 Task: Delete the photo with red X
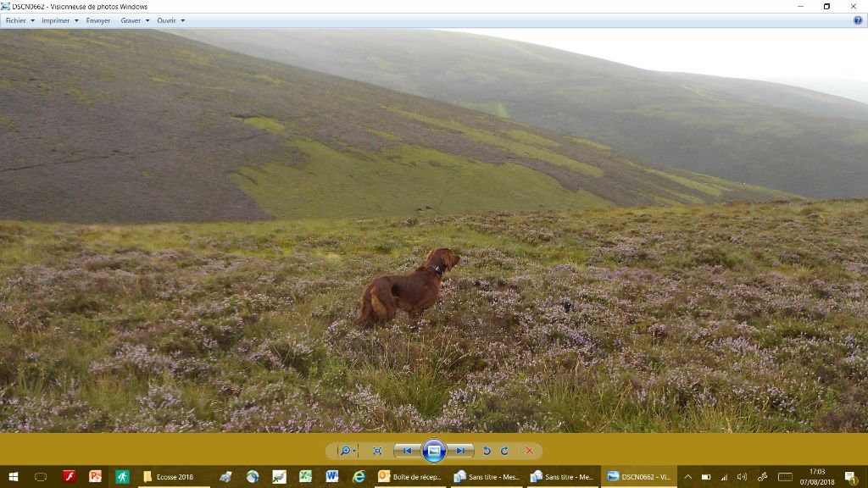point(530,451)
